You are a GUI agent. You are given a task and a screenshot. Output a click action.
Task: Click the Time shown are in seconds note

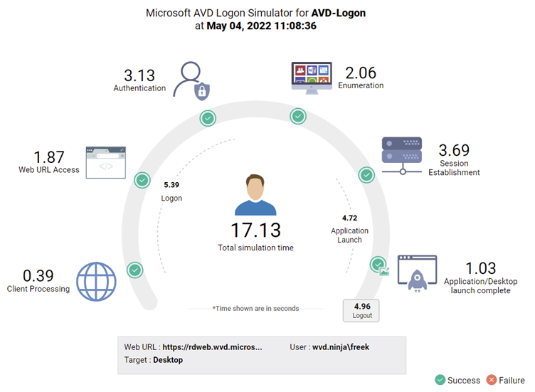pyautogui.click(x=255, y=309)
